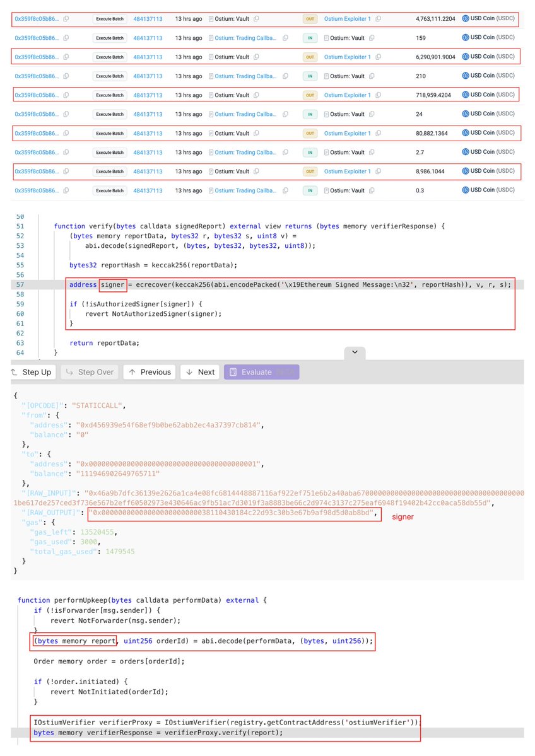Open block 484137113 in the 8,986.1044 row
This screenshot has height=756, width=535.
coord(148,171)
